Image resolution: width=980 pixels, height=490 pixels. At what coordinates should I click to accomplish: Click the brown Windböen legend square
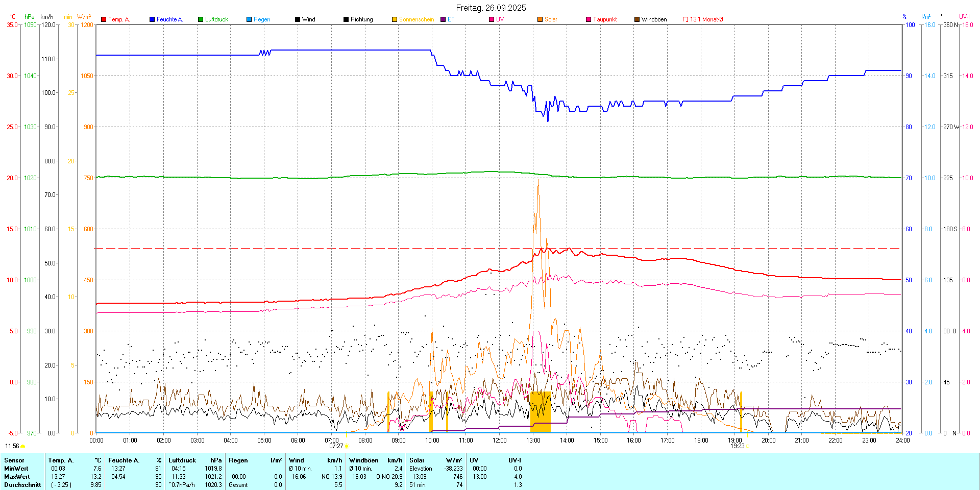click(x=637, y=19)
